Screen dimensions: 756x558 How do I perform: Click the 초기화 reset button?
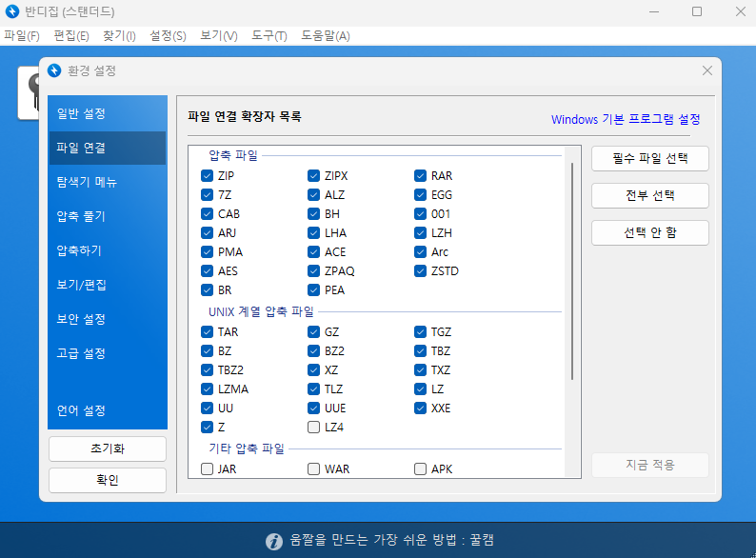[108, 449]
